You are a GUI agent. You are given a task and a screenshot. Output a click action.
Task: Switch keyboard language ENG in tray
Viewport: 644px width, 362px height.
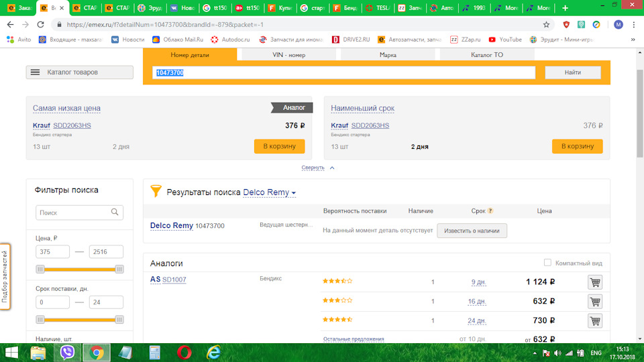[x=596, y=353]
